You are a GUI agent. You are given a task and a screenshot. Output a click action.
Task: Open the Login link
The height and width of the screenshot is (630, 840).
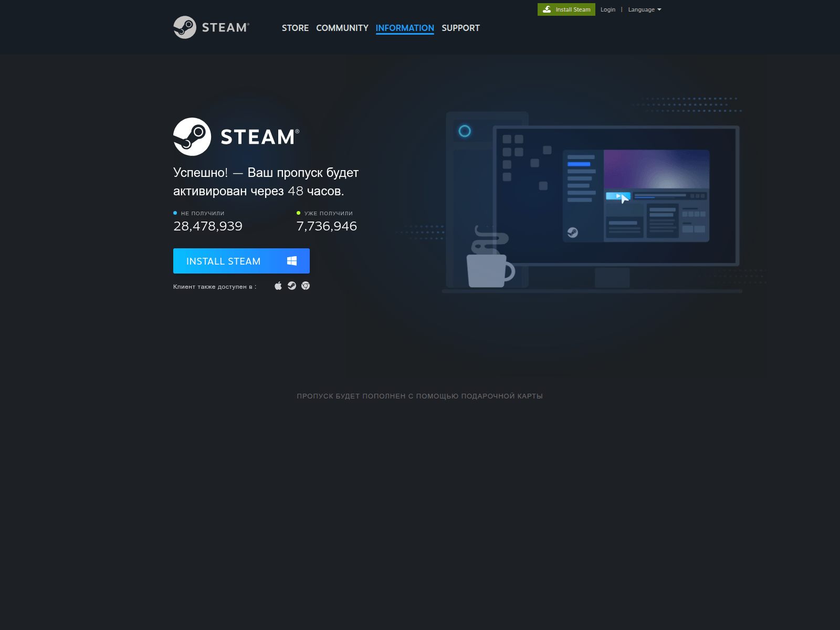tap(608, 9)
